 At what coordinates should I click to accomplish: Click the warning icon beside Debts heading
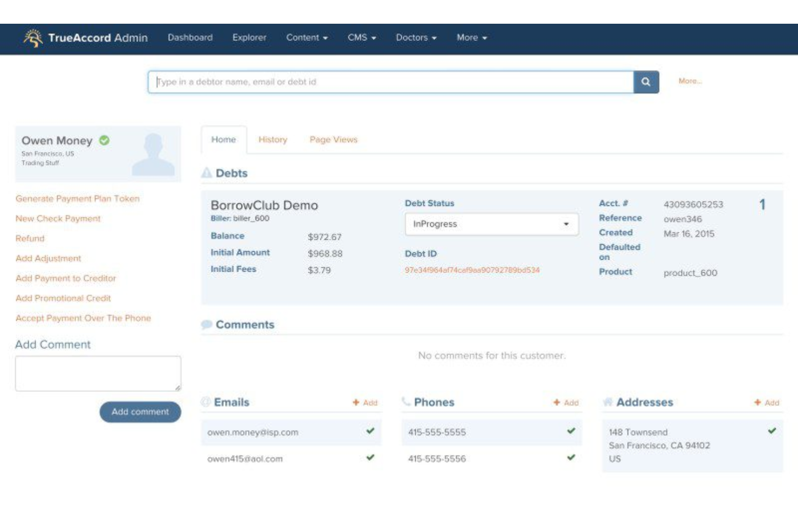207,173
